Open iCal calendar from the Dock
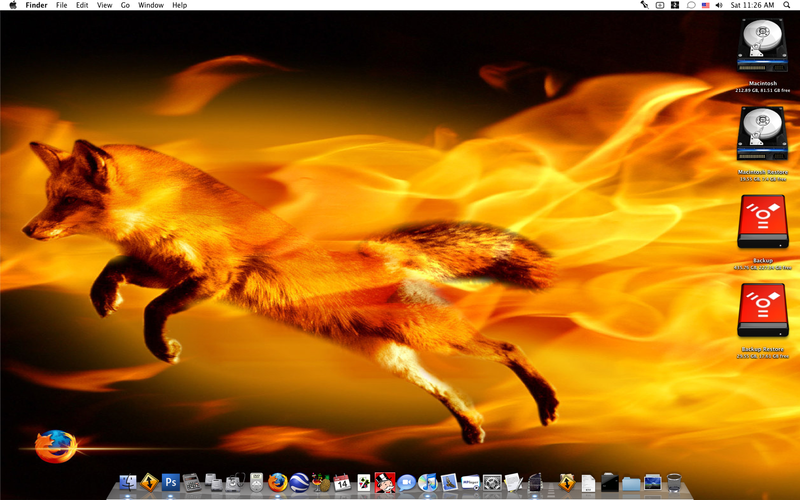Viewport: 800px width, 500px height. pos(342,482)
